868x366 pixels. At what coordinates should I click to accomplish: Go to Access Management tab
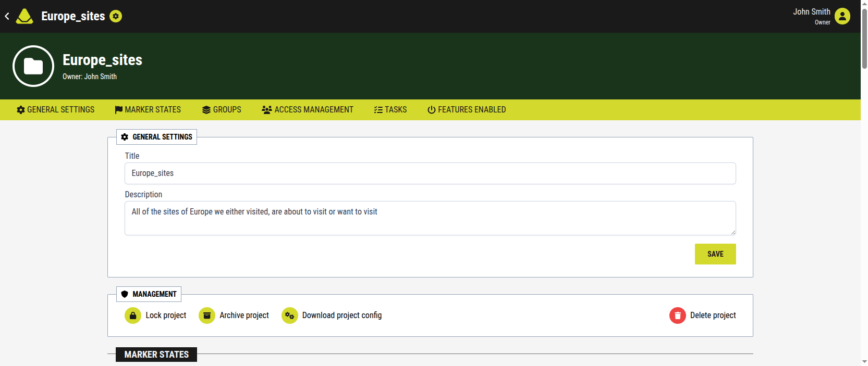308,110
